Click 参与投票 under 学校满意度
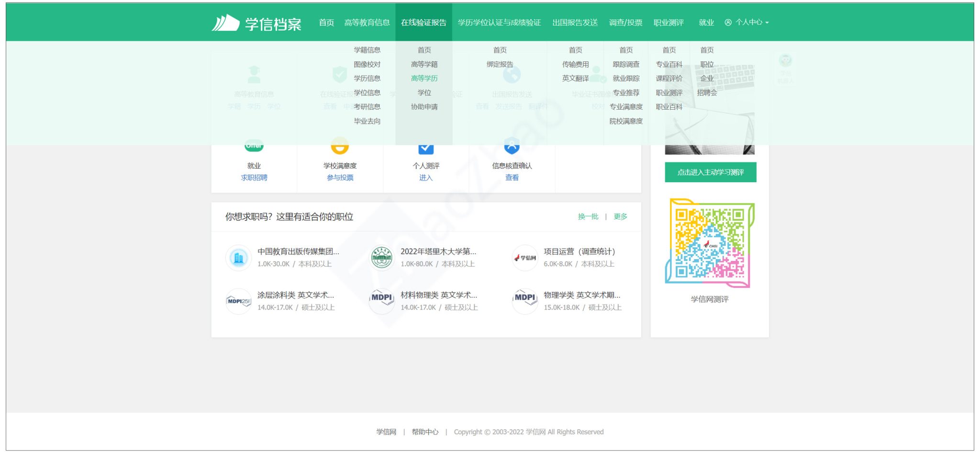Image resolution: width=980 pixels, height=453 pixels. [340, 177]
